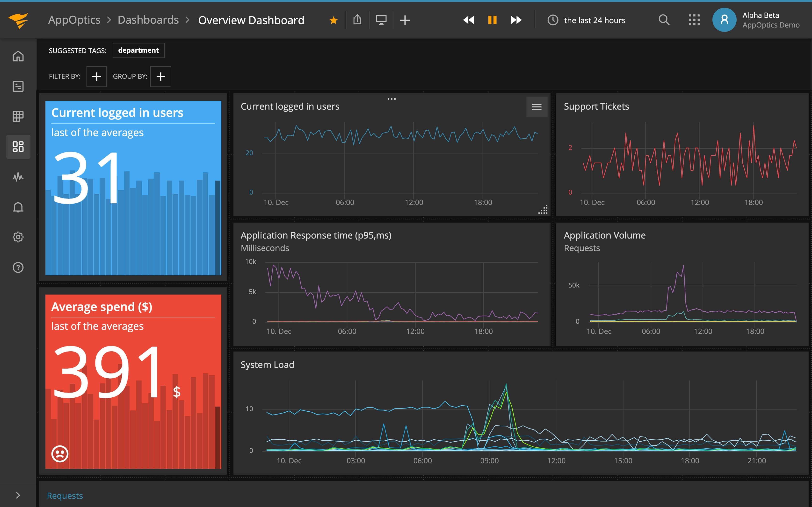Click the Home icon in sidebar
Screen dimensions: 812x507
coord(18,56)
